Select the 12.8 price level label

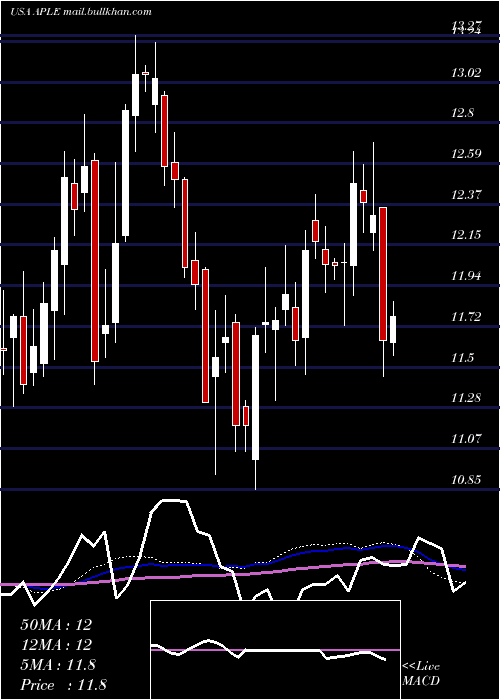point(462,113)
